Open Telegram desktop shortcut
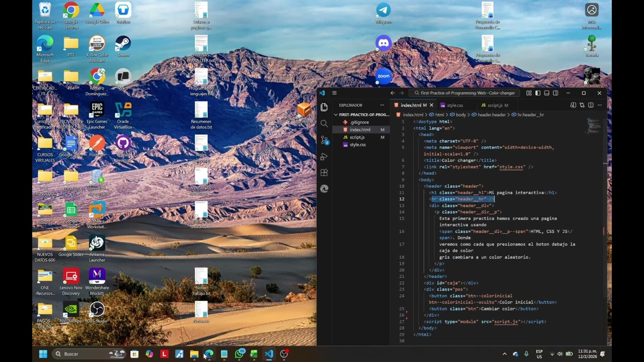 pyautogui.click(x=383, y=13)
